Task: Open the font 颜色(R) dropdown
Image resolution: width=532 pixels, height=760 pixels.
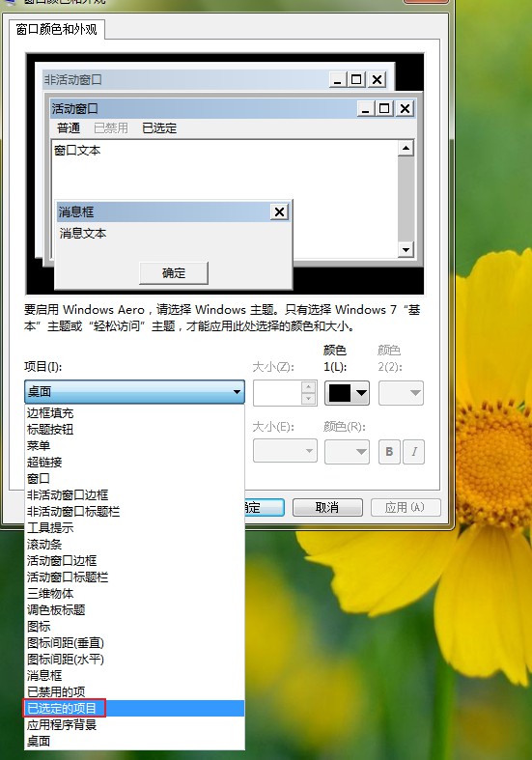Action: [x=347, y=451]
